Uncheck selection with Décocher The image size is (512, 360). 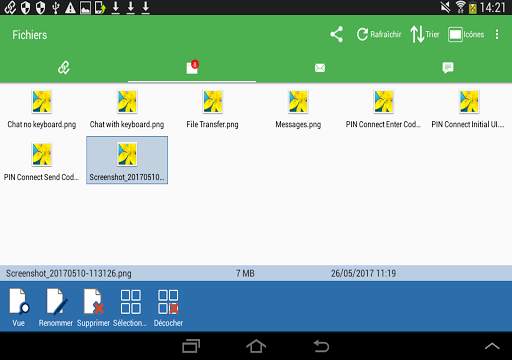(168, 308)
